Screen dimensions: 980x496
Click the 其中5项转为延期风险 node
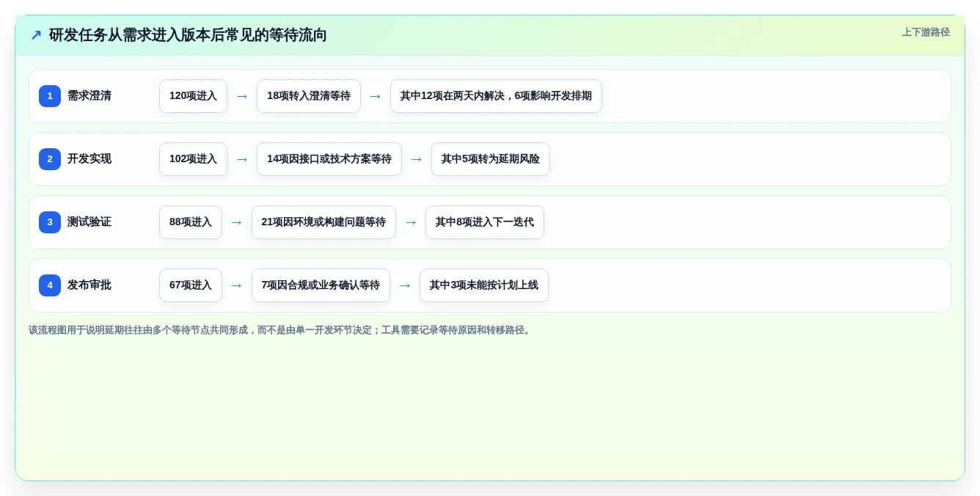click(491, 159)
